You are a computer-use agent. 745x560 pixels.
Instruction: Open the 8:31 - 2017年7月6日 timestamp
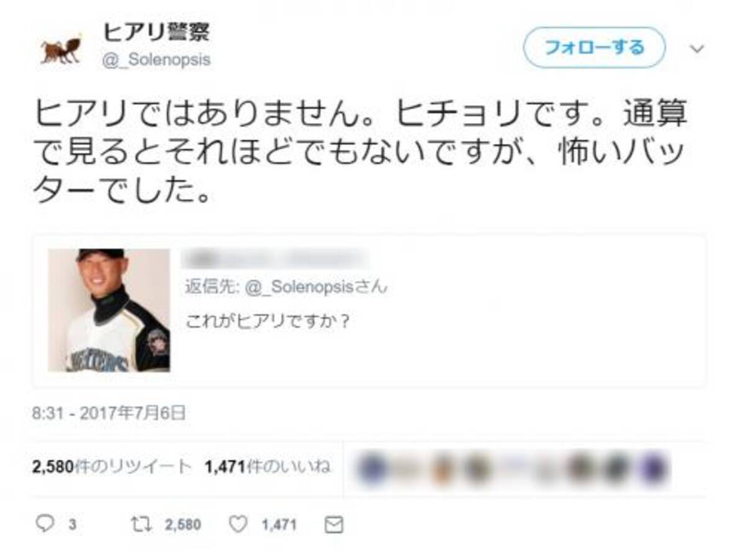pyautogui.click(x=109, y=413)
